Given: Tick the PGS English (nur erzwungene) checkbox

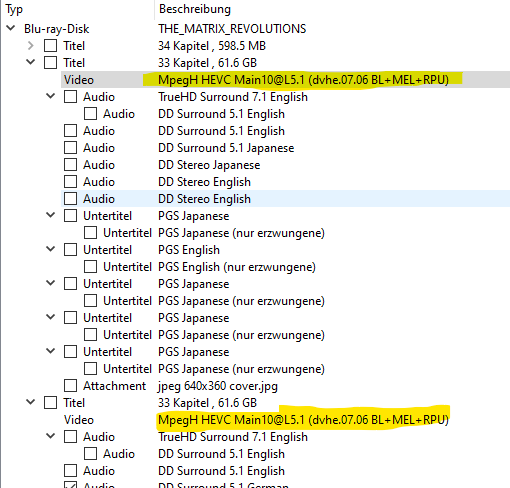Looking at the screenshot, I should click(x=90, y=267).
